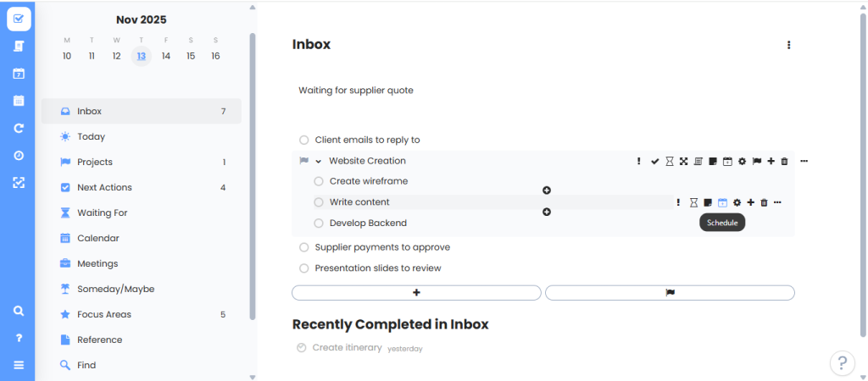Screen dimensions: 868x381
Task: Click the Schedule icon on Write content
Action: [722, 202]
